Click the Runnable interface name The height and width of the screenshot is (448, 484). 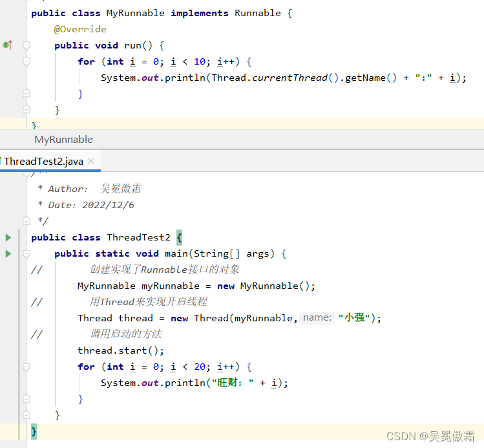(x=258, y=14)
